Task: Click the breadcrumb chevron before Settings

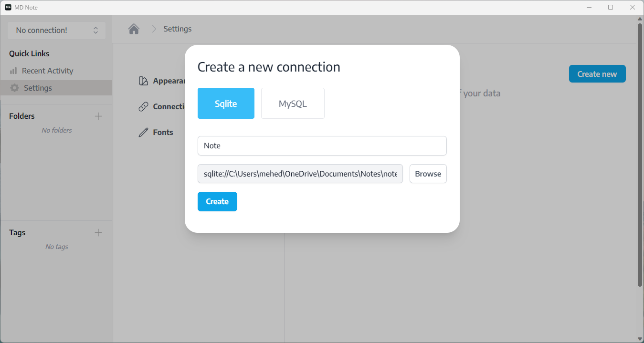Action: [154, 29]
